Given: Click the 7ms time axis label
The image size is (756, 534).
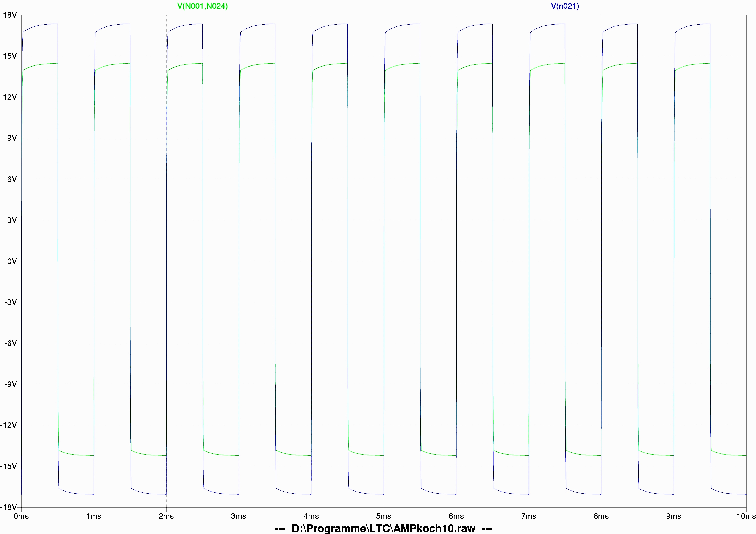Looking at the screenshot, I should click(529, 516).
